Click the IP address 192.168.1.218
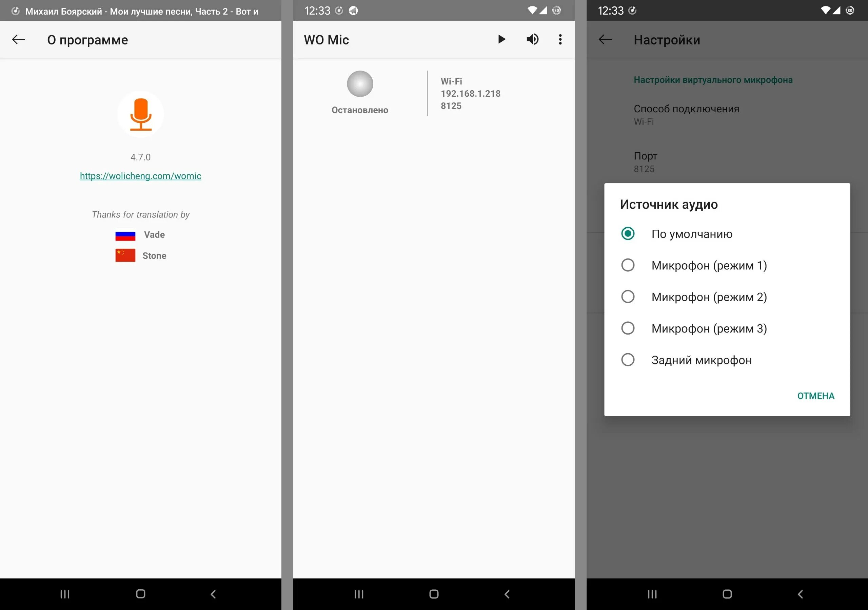This screenshot has height=610, width=868. pos(470,93)
